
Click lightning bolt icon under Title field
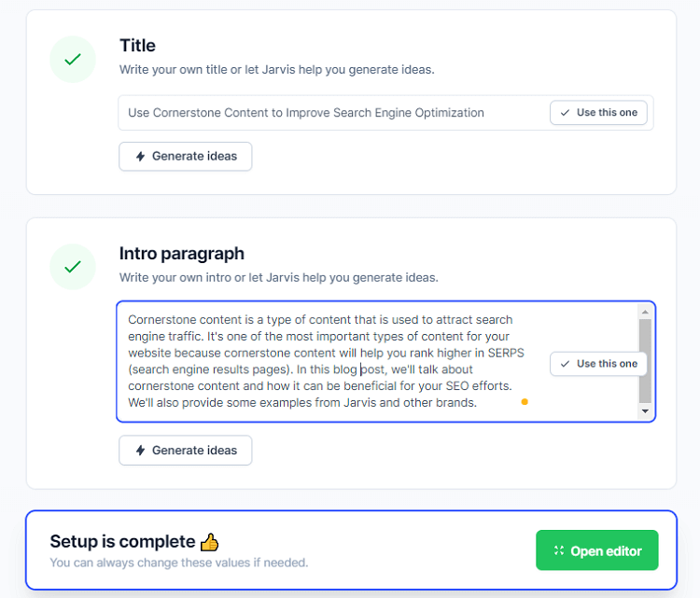click(x=141, y=156)
